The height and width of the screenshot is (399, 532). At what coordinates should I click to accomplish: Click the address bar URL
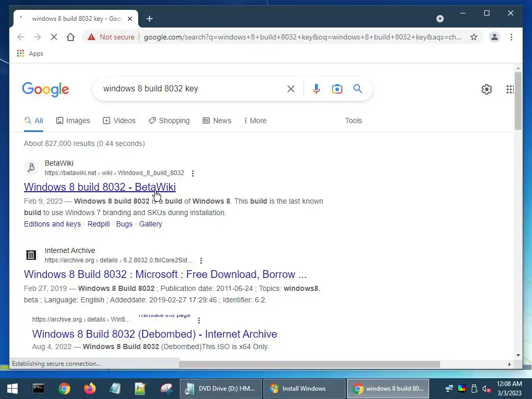click(x=302, y=37)
